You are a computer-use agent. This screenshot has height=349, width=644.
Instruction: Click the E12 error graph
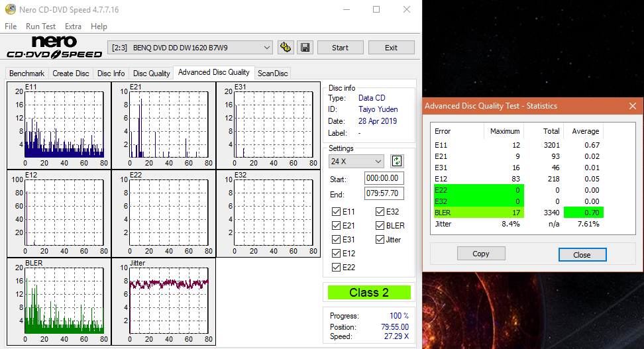59,213
